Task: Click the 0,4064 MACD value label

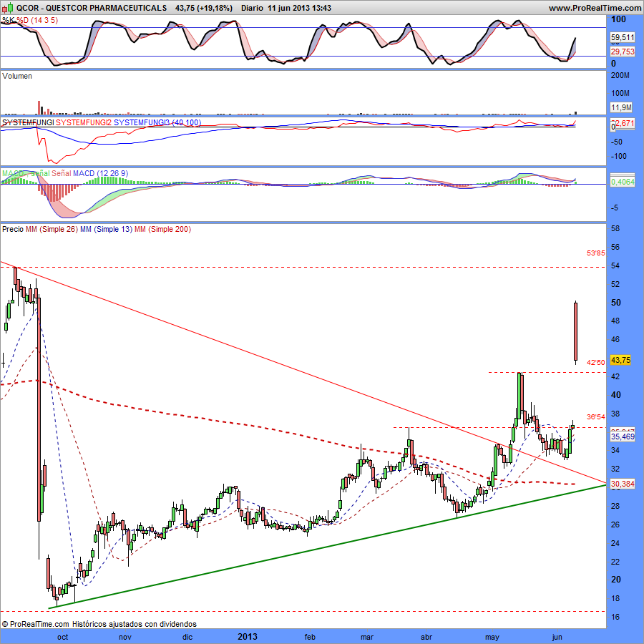Action: click(623, 182)
